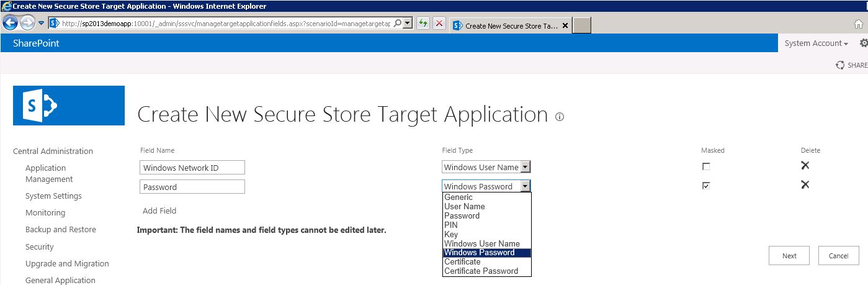The width and height of the screenshot is (868, 285).
Task: Click the Cancel button
Action: 839,256
